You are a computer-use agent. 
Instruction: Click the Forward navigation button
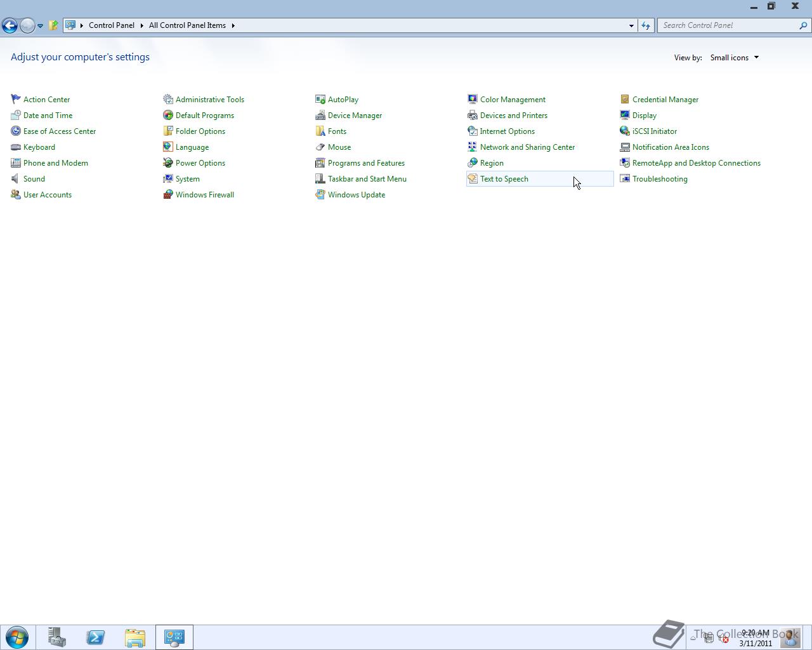(x=27, y=25)
